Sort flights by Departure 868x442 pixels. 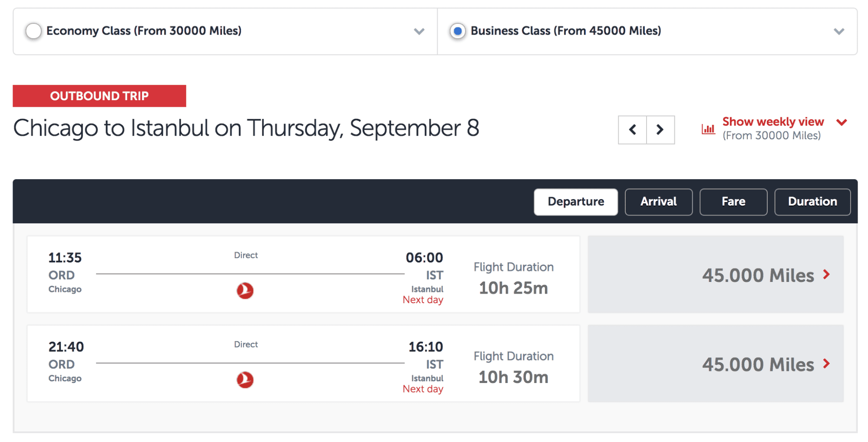pos(576,202)
